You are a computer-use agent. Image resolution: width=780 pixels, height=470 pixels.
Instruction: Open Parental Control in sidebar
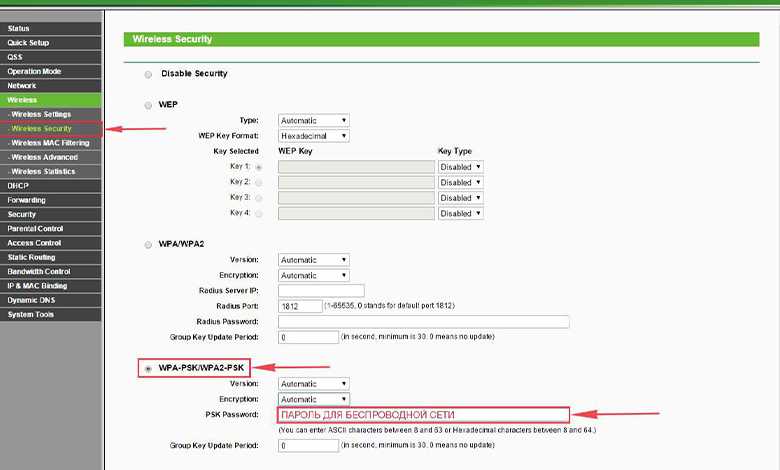[51, 229]
